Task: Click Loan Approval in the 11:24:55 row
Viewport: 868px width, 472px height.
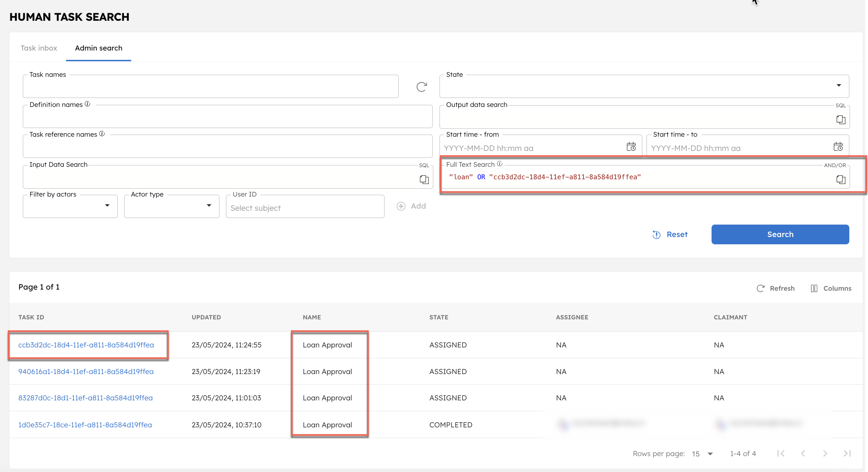Action: click(327, 345)
